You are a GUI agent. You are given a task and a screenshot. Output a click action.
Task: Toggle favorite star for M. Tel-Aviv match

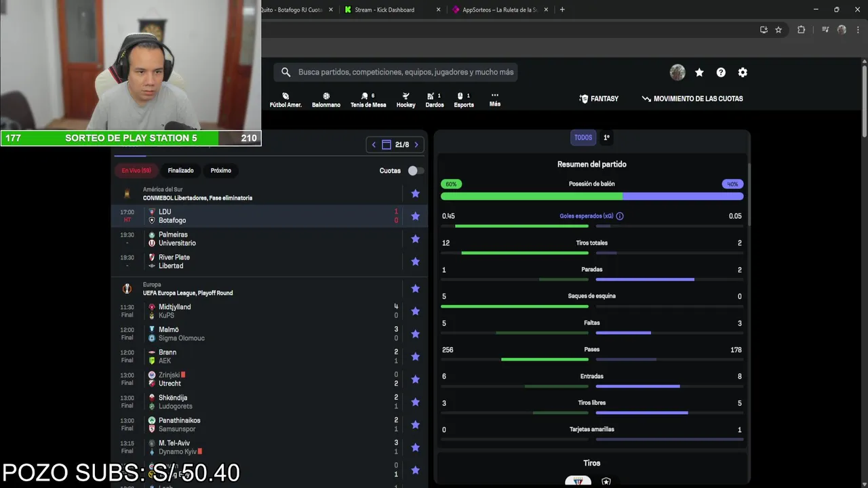pos(416,447)
